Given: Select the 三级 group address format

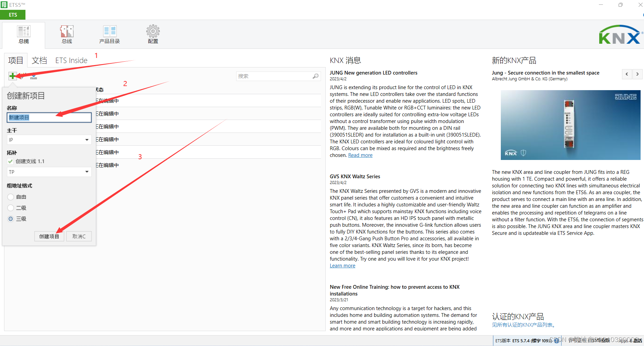Looking at the screenshot, I should pyautogui.click(x=11, y=219).
